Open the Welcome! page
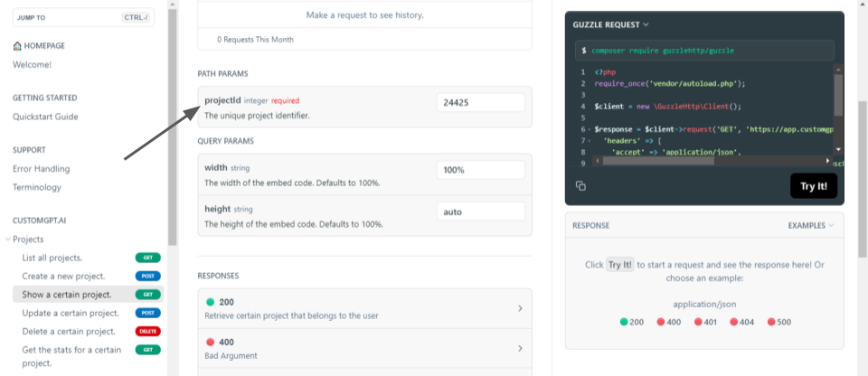Image resolution: width=868 pixels, height=376 pixels. (x=33, y=64)
